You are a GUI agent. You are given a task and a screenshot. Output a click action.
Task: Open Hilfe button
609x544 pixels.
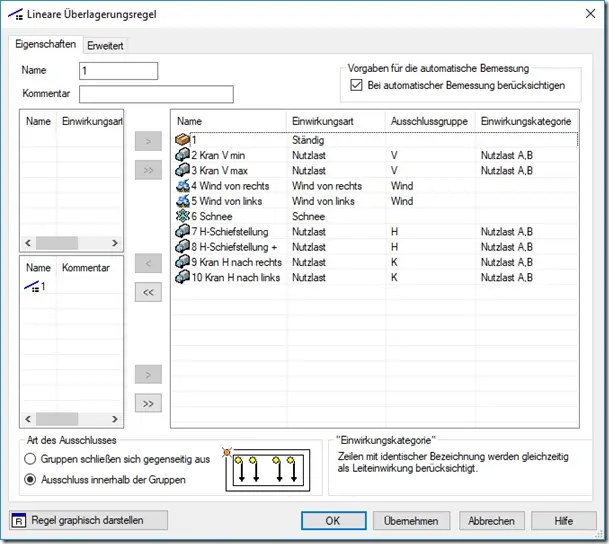coord(564,520)
